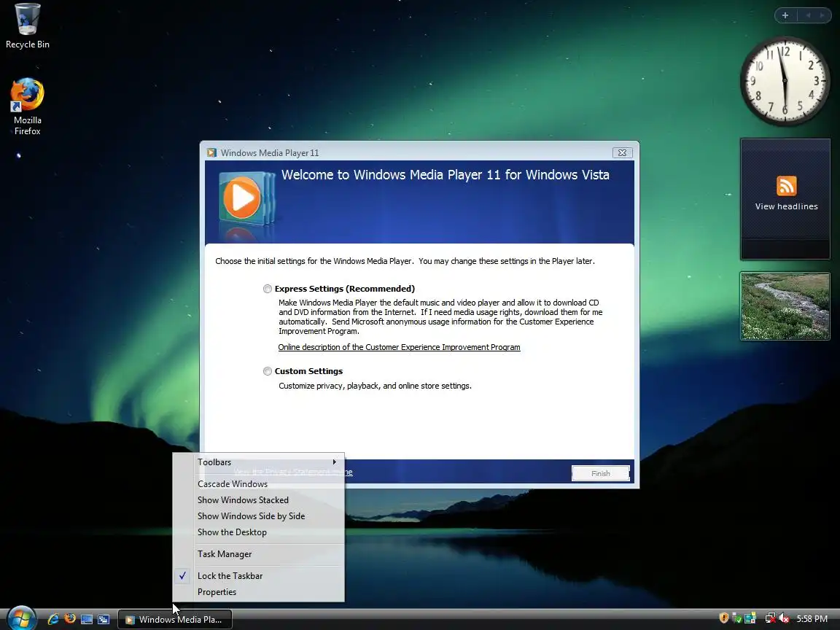Choose Cascade Windows from context menu
Screen dimensions: 840x630
click(258, 483)
